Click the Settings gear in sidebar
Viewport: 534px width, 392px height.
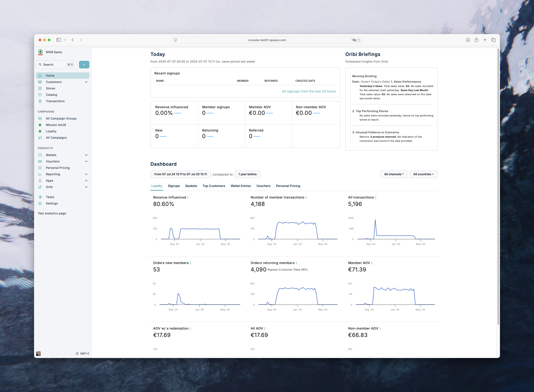(40, 203)
